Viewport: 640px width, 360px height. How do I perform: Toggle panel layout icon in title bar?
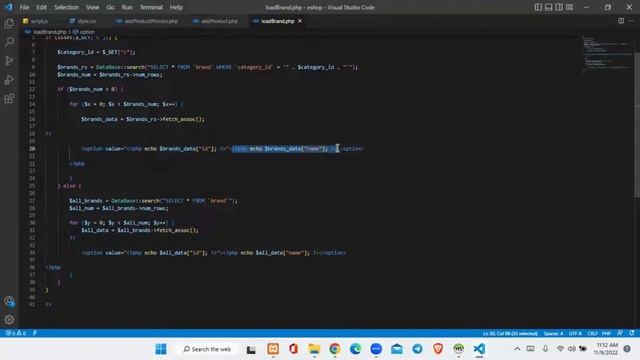point(549,7)
